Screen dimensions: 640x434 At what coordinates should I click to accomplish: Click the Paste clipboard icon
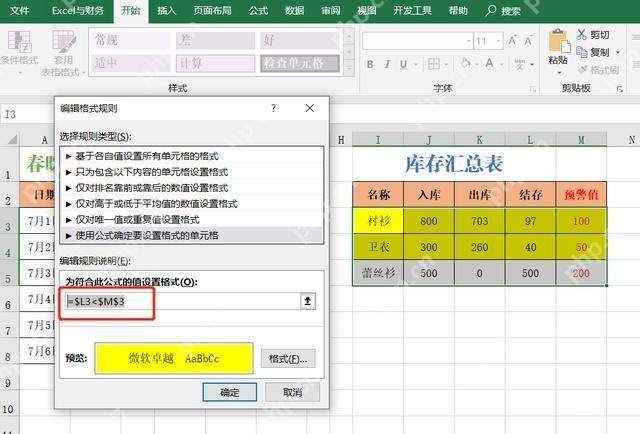click(x=558, y=41)
